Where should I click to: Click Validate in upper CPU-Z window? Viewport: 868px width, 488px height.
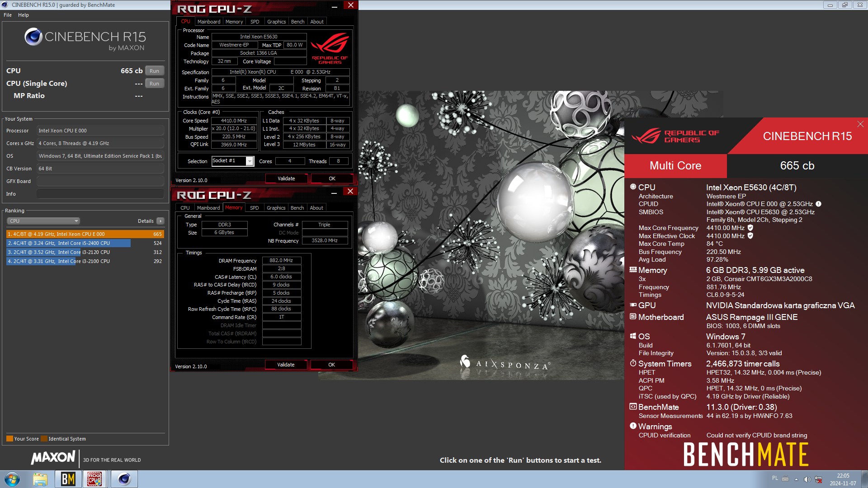[286, 178]
